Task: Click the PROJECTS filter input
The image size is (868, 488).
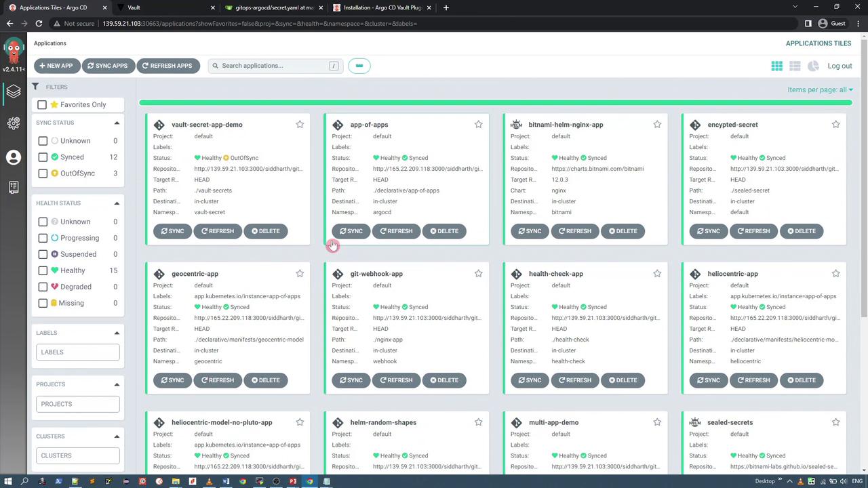Action: [x=78, y=404]
